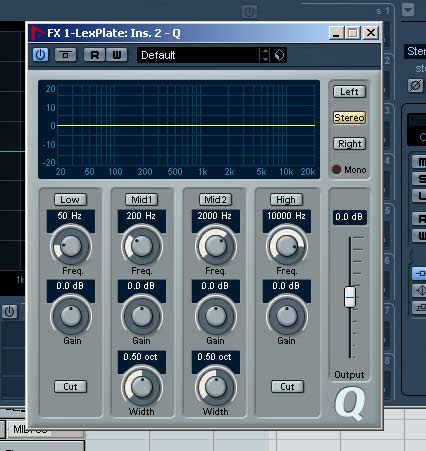Click the Low band 0.0 dB gain field
Screen dimensions: 426x451
point(70,286)
